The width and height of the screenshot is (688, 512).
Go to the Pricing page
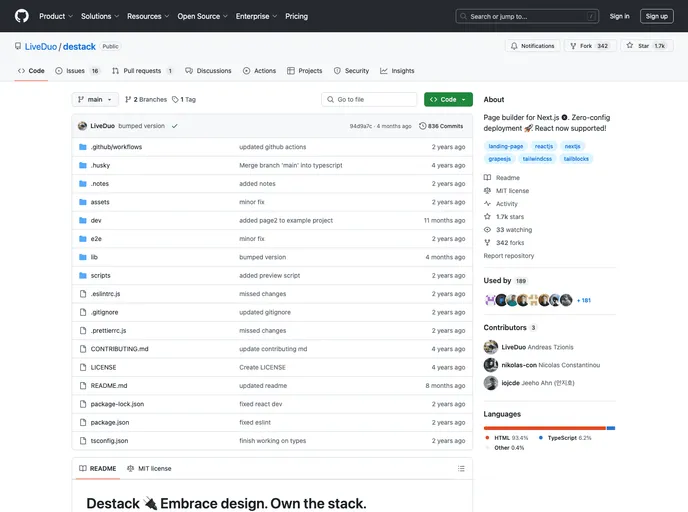(297, 16)
